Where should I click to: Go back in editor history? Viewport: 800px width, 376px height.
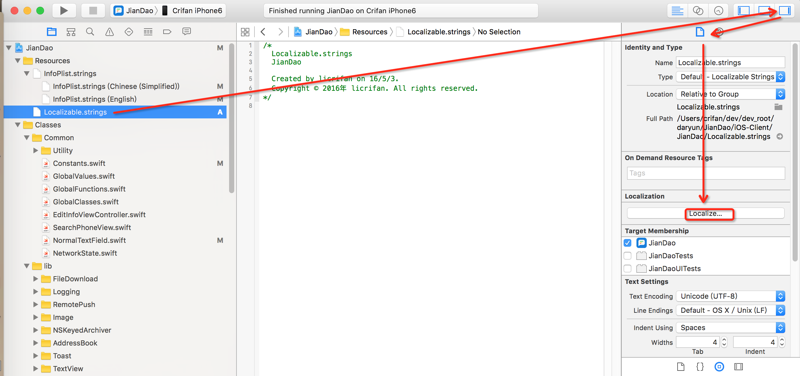pos(263,32)
